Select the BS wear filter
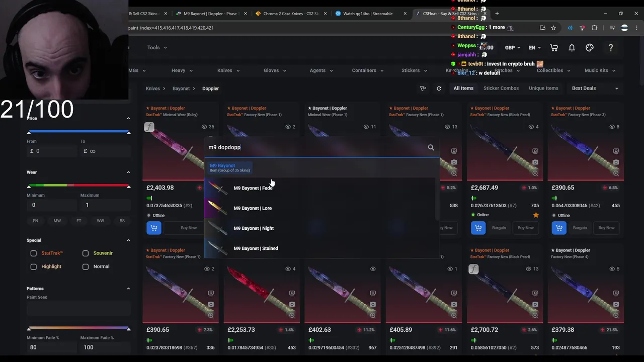 [x=122, y=221]
